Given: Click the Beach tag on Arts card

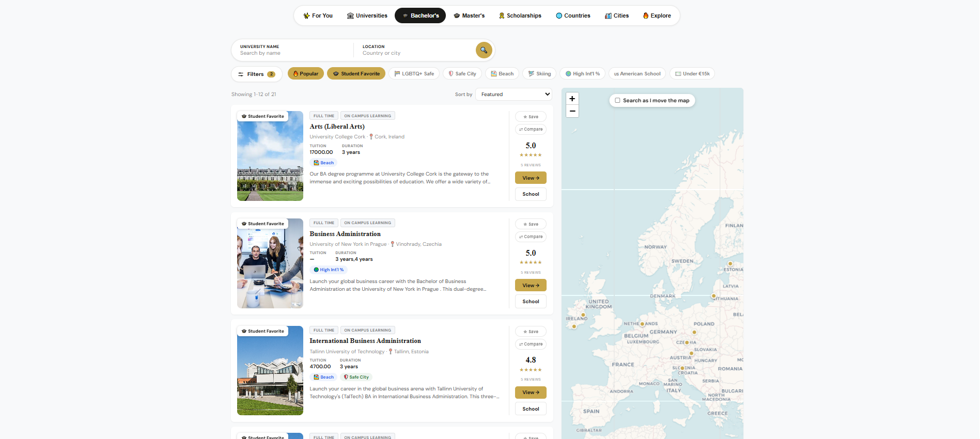Looking at the screenshot, I should pos(323,163).
